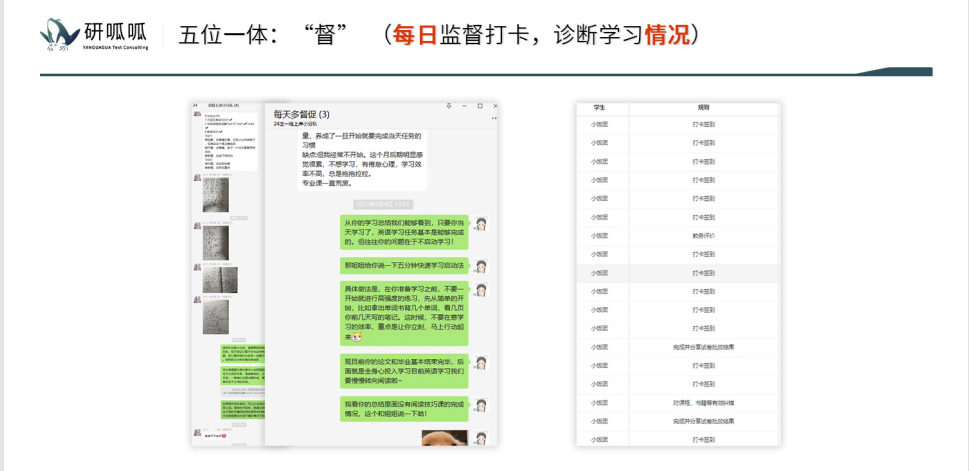
Task: Click the cat emoji in the 具体做法是 message
Action: (357, 337)
